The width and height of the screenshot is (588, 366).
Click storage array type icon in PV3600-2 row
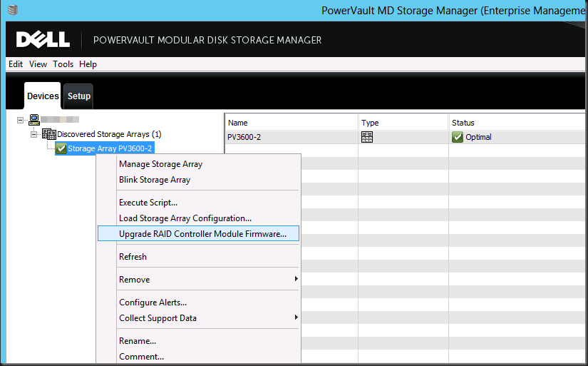point(367,137)
